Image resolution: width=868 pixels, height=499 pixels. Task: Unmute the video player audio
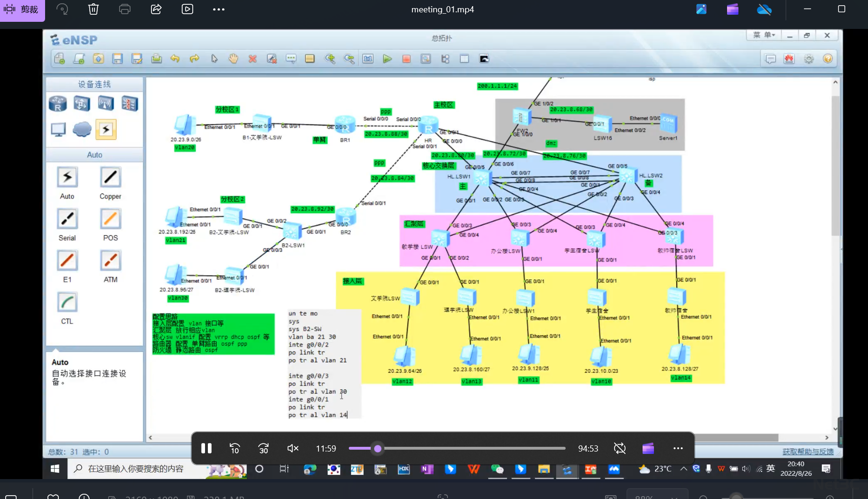pyautogui.click(x=293, y=448)
